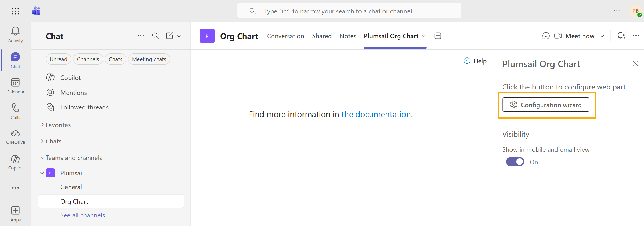Open the channel chat bubbles icon
Screen dimensions: 644x226
621,36
